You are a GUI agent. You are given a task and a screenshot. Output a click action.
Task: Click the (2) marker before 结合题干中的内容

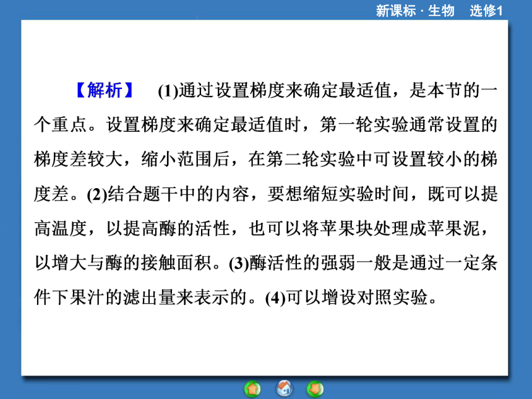[97, 194]
